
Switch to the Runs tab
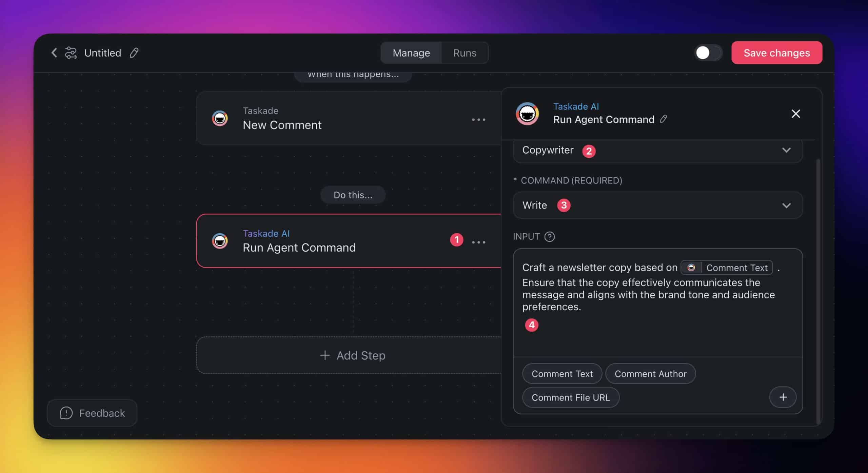[465, 53]
